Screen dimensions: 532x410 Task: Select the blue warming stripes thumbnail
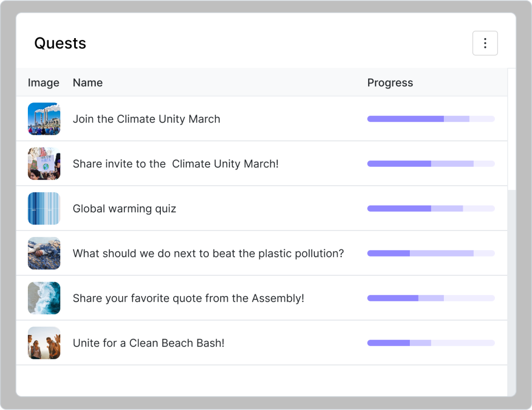tap(44, 209)
